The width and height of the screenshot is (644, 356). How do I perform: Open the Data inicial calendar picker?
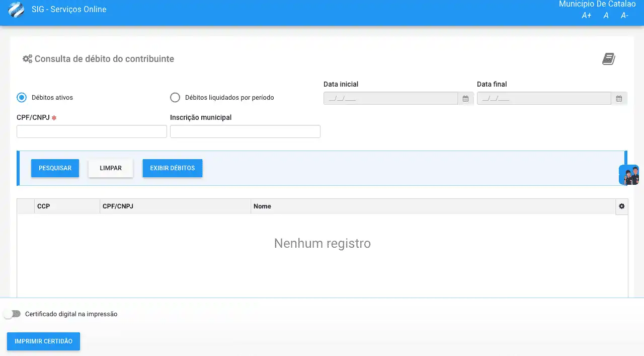tap(465, 99)
